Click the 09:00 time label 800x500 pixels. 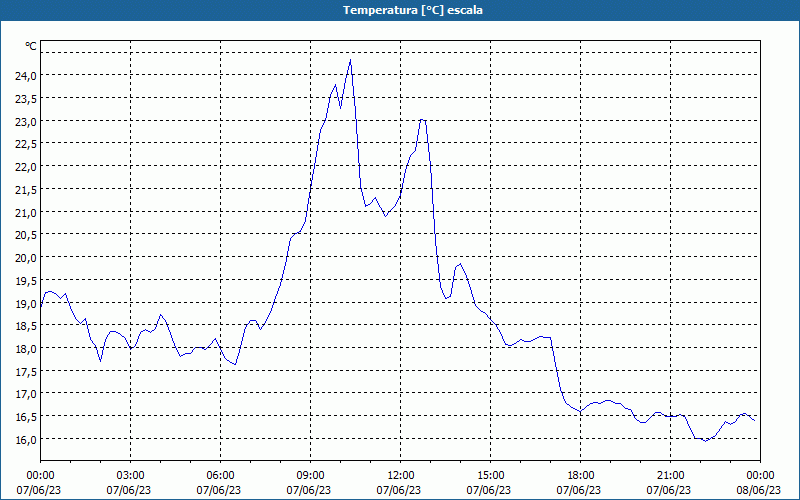[311, 476]
